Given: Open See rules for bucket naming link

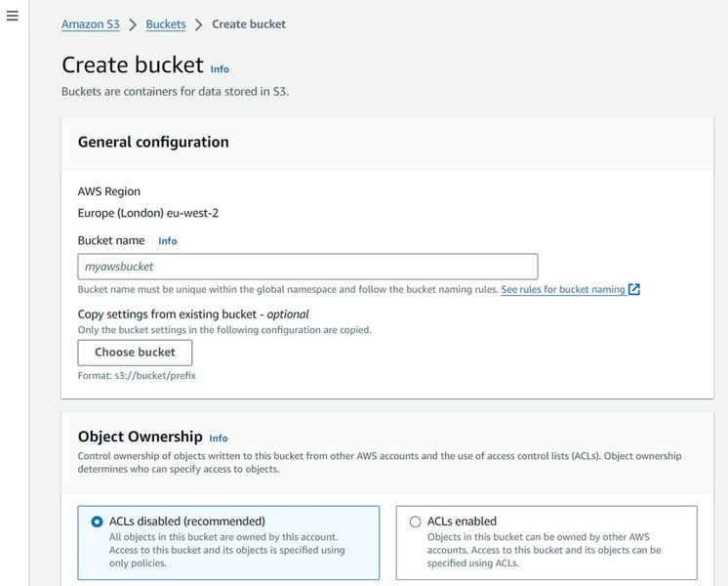Looking at the screenshot, I should tap(563, 290).
